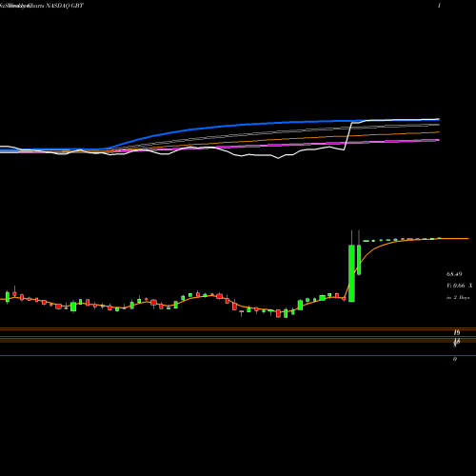Select the 68.49 price label

pyautogui.click(x=454, y=273)
